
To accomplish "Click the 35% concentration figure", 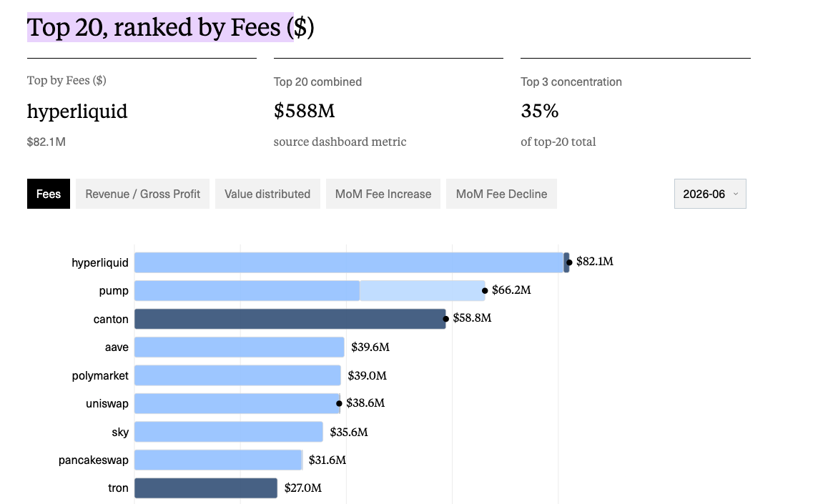I will click(540, 111).
